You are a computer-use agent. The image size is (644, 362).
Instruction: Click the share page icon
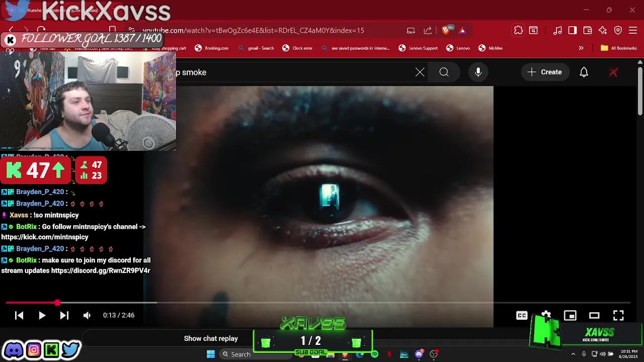point(428,30)
